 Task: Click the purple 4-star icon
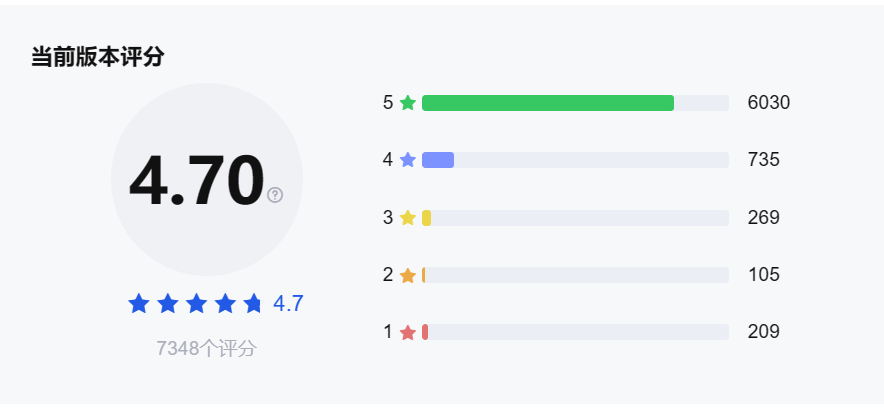coord(408,160)
